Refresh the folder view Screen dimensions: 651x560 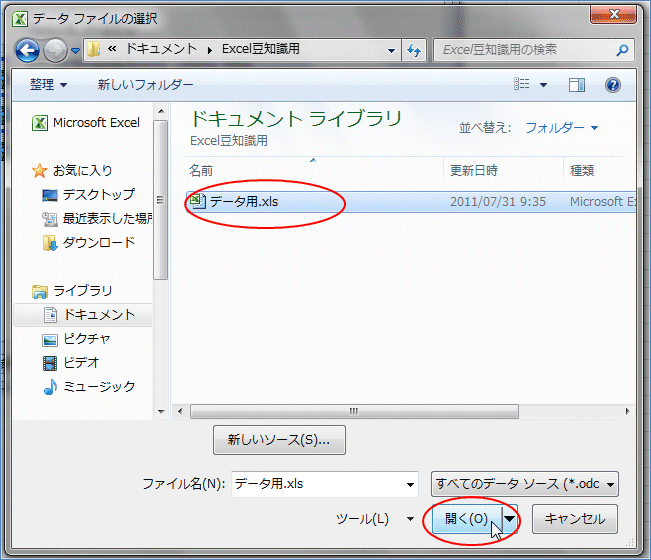[414, 50]
